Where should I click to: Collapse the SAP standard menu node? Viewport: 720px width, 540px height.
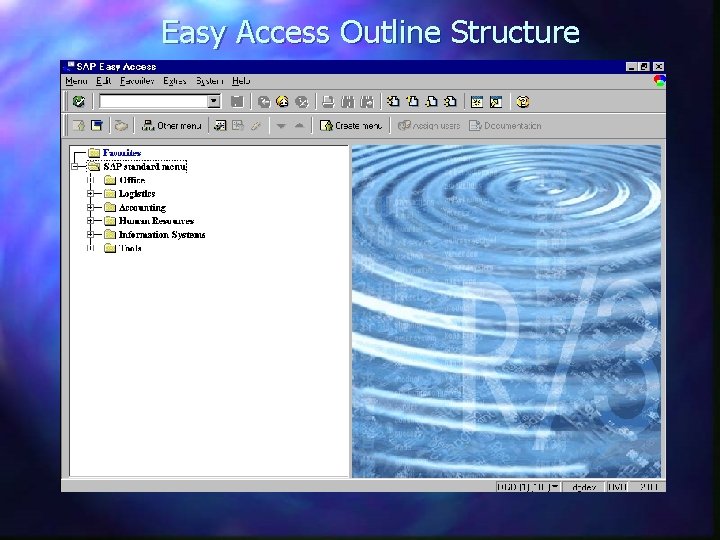coord(74,167)
